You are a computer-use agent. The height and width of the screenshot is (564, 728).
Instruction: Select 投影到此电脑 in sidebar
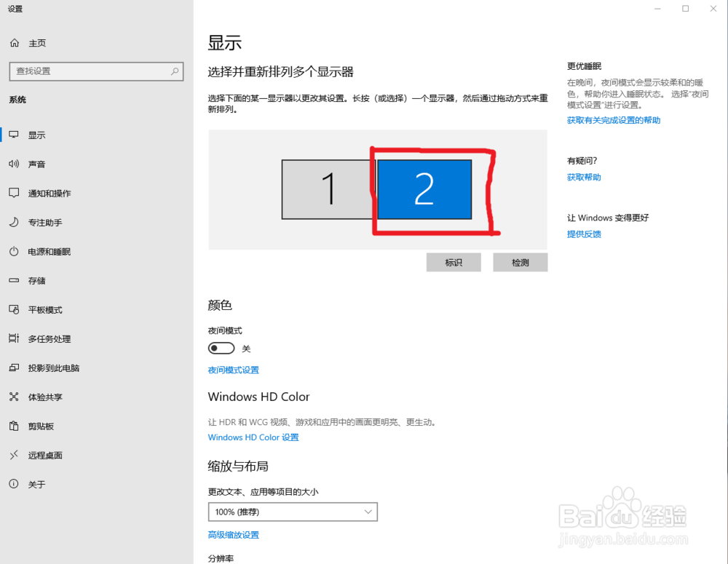[x=97, y=368]
